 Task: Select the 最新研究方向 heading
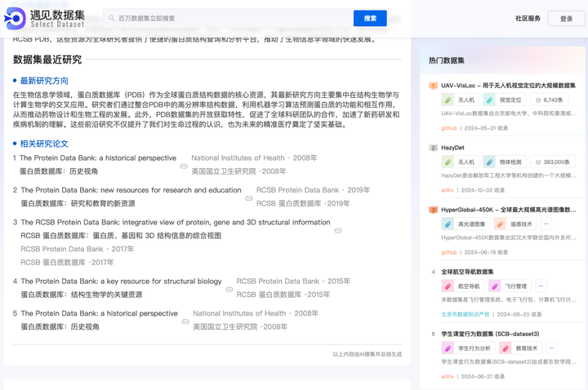[x=44, y=81]
